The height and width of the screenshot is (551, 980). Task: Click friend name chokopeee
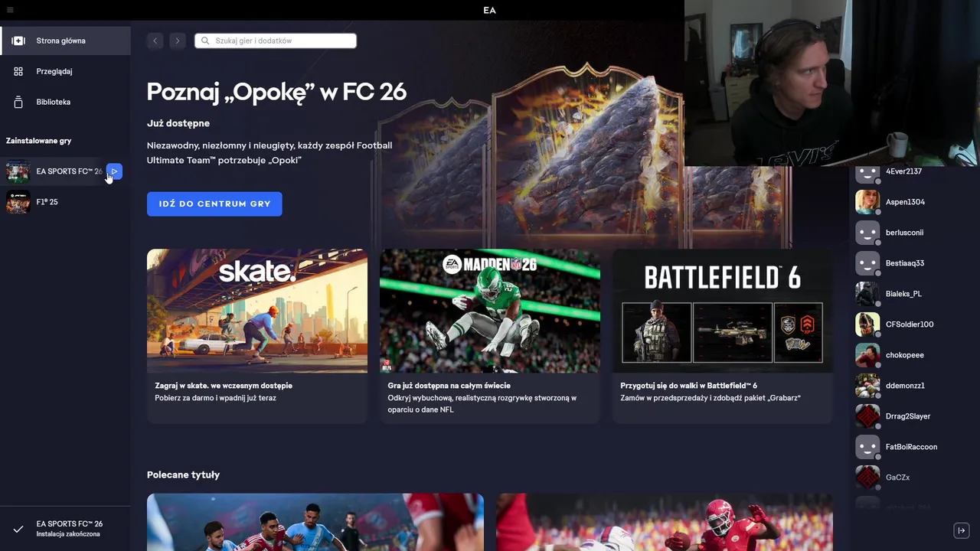tap(905, 355)
